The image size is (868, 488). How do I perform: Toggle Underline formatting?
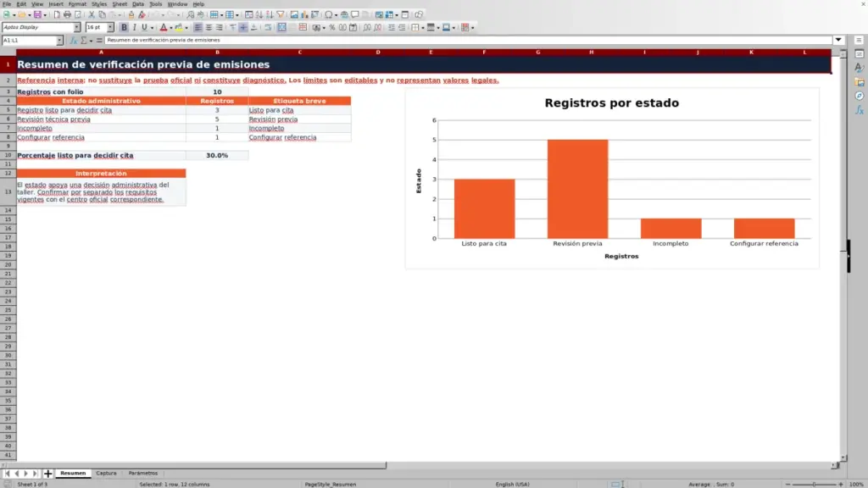pos(144,28)
